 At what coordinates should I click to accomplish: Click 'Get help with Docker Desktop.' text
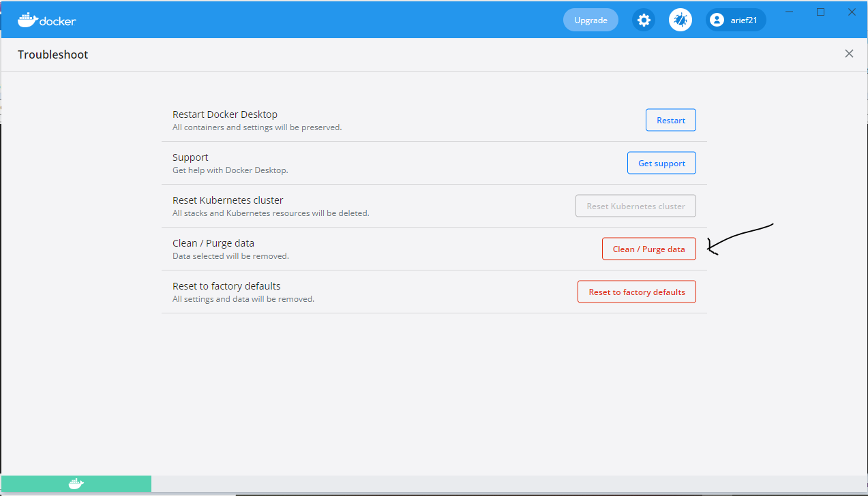click(x=230, y=170)
